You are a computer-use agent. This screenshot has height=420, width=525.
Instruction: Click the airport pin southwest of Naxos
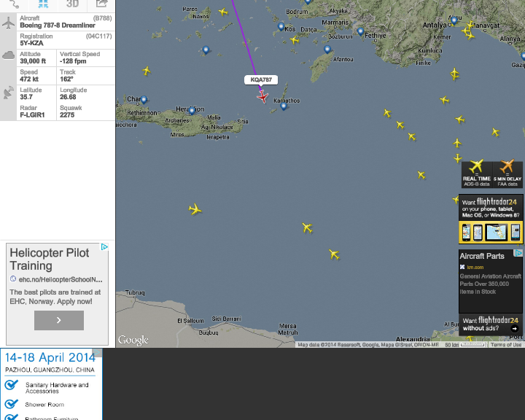coord(206,50)
